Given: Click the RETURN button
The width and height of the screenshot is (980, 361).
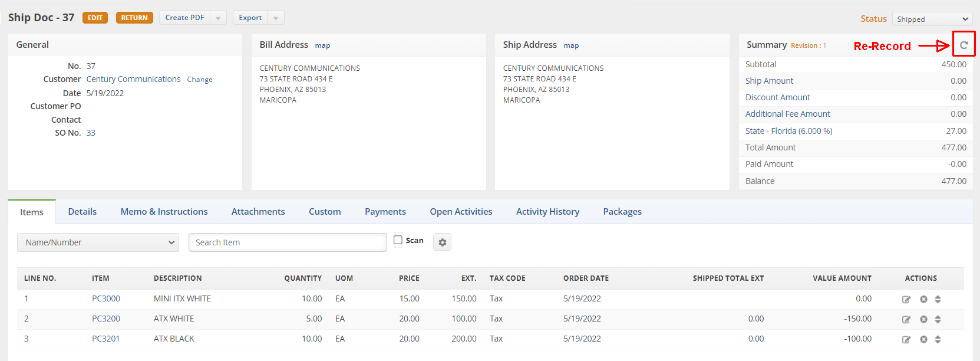Looking at the screenshot, I should 134,18.
